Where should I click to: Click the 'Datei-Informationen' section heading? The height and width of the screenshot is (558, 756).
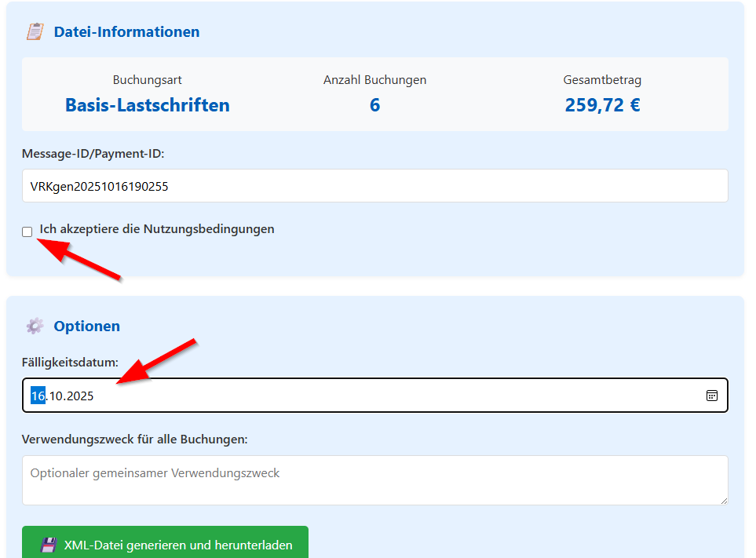(x=126, y=32)
